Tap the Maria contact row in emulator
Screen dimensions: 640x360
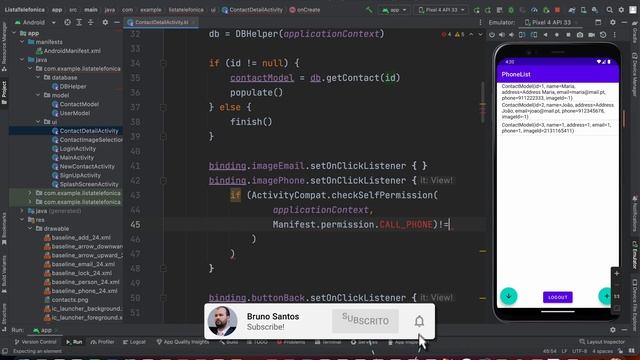(558, 92)
